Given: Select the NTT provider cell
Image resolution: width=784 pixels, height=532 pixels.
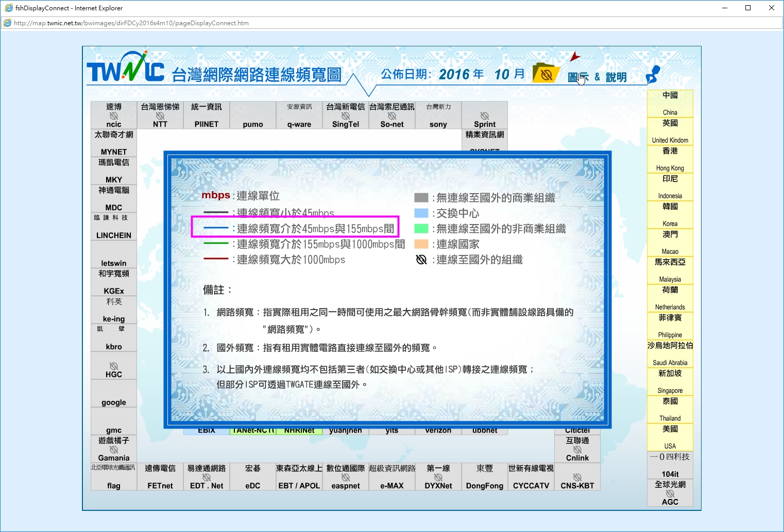Looking at the screenshot, I should tap(160, 115).
